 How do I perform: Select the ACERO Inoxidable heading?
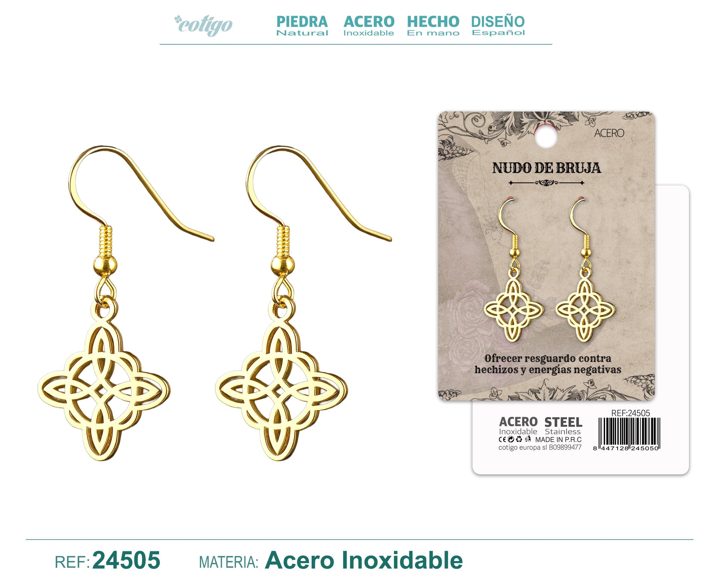coord(369,25)
